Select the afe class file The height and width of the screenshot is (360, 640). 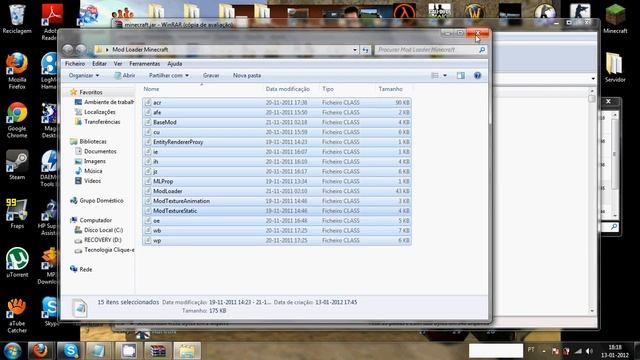click(277, 112)
